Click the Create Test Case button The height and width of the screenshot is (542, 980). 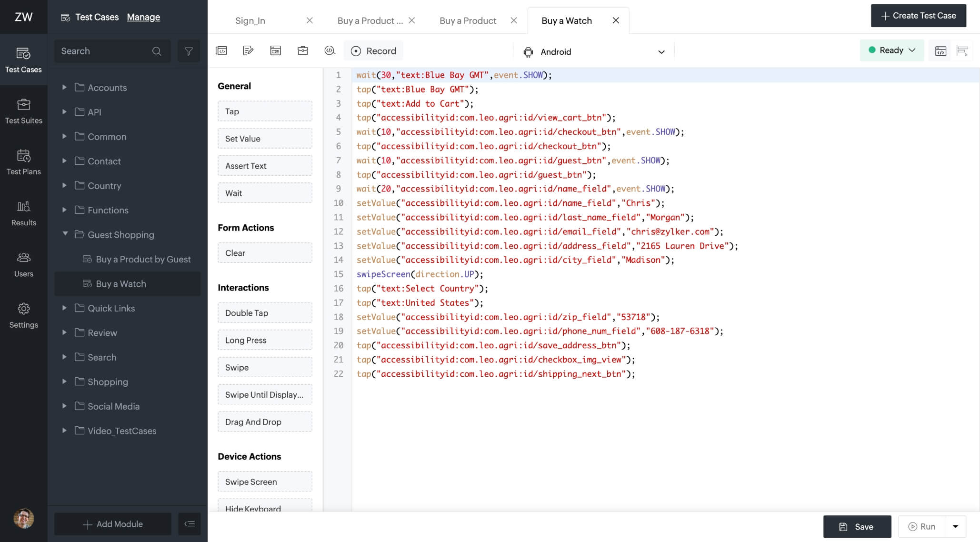pyautogui.click(x=918, y=16)
